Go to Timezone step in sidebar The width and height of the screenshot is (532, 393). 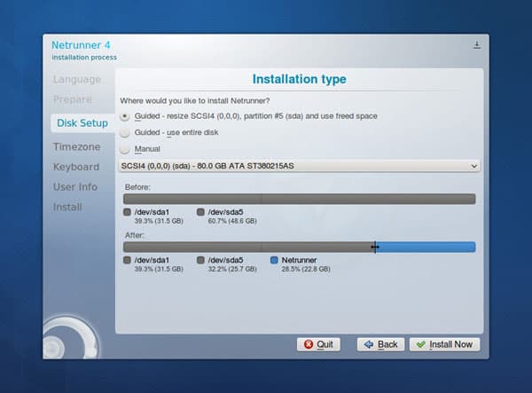[x=76, y=146]
